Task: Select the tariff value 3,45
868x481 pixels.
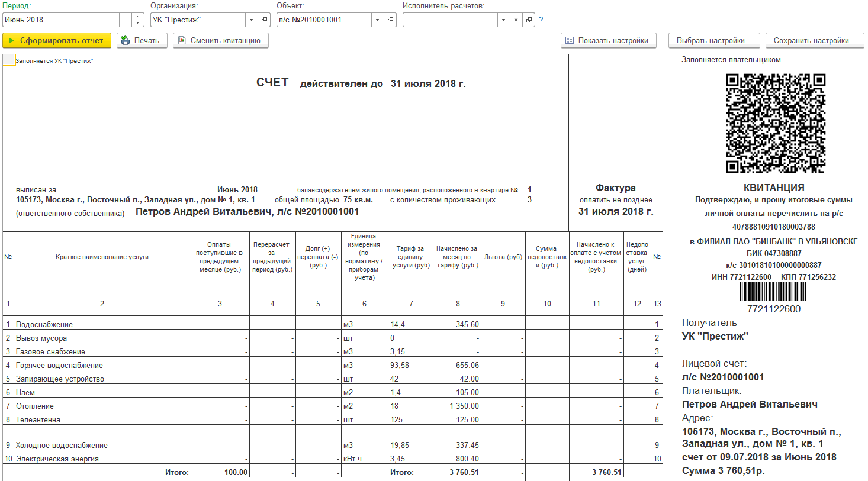Action: point(397,459)
